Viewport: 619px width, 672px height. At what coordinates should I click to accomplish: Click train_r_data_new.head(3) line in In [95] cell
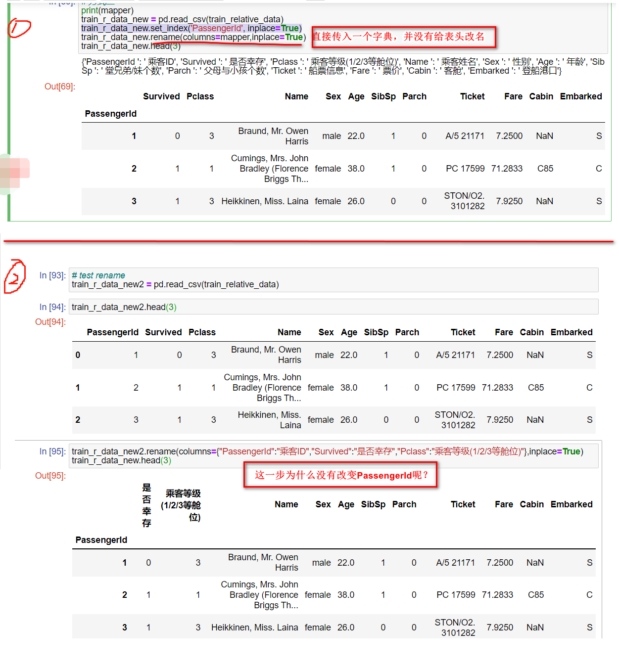click(121, 460)
